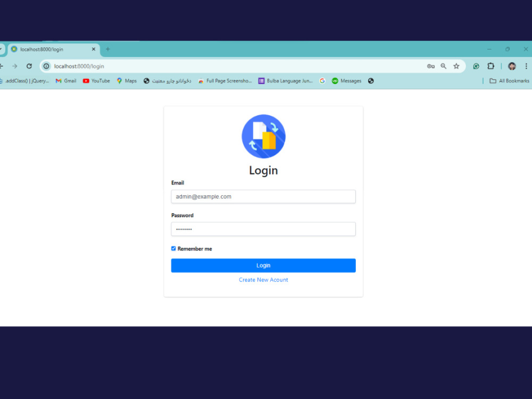The image size is (532, 399).
Task: Open the Grammarly extension icon
Action: coord(476,66)
